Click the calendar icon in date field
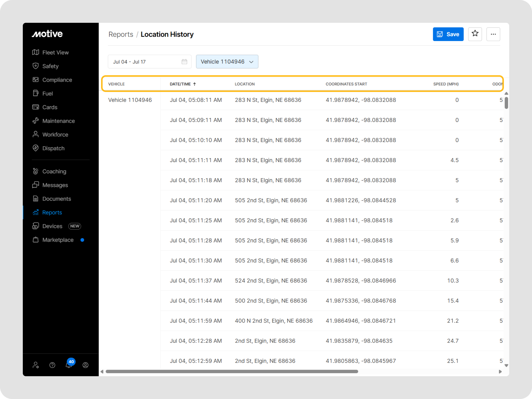This screenshot has height=399, width=532. pos(184,62)
